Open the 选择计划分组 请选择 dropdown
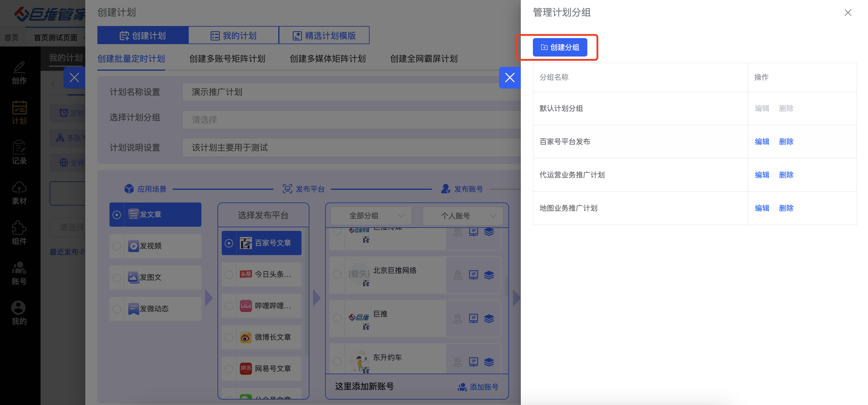Viewport: 868px width, 405px height. (351, 119)
